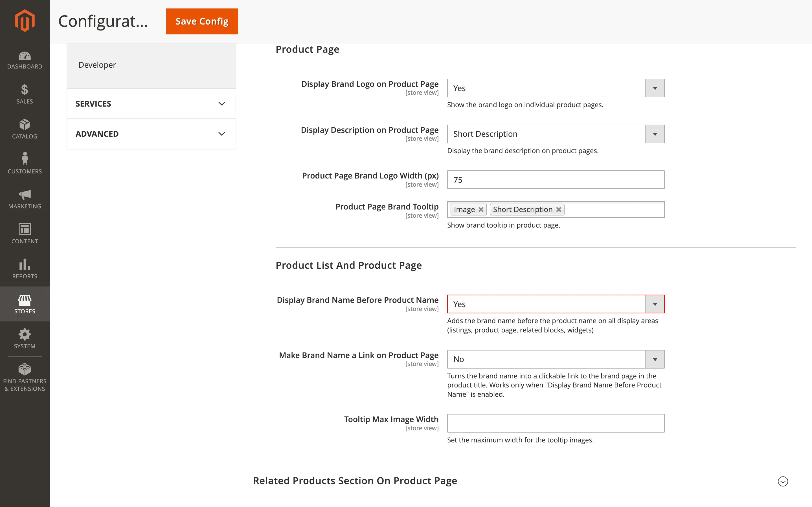Image resolution: width=812 pixels, height=507 pixels.
Task: Open the Marketing panel
Action: [x=25, y=199]
